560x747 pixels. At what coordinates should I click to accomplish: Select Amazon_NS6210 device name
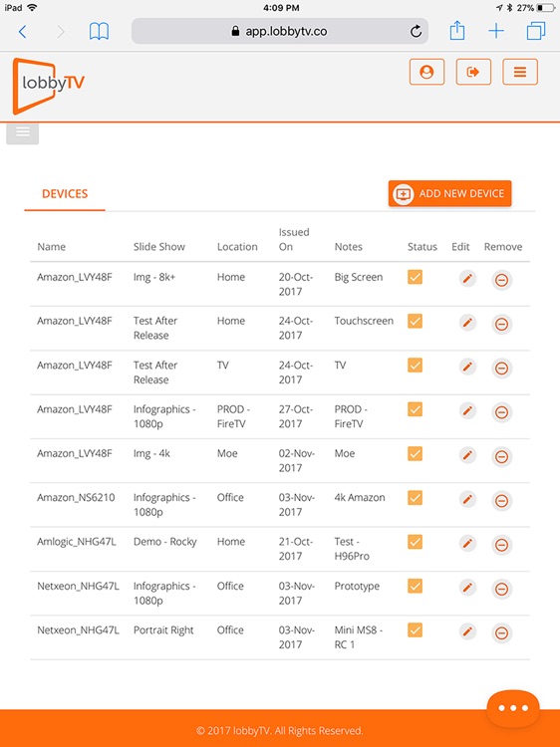(76, 497)
